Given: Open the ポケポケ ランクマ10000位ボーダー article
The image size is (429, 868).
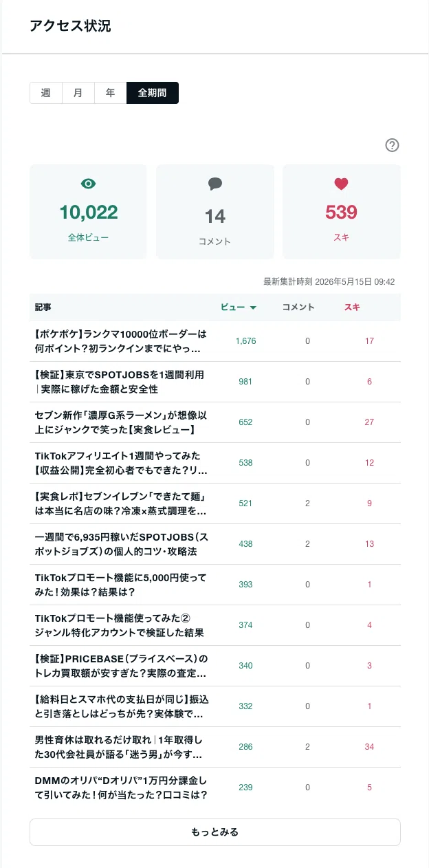Looking at the screenshot, I should (122, 341).
